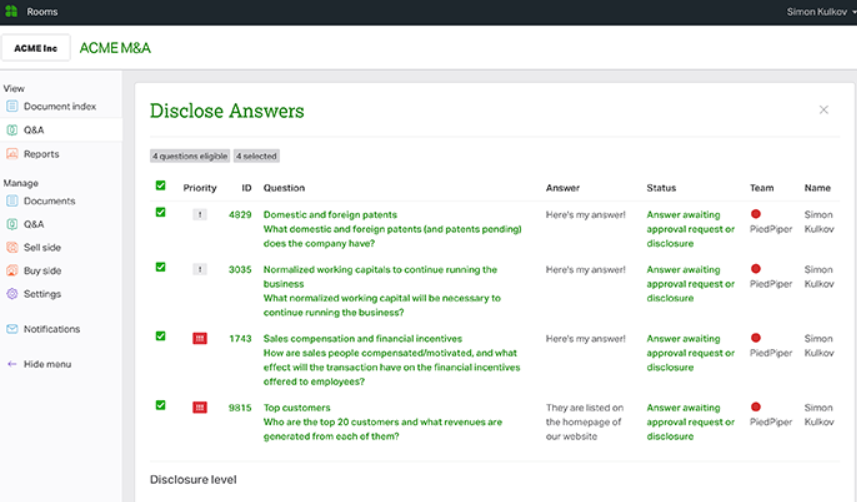Open question ID 3035

[x=240, y=270]
